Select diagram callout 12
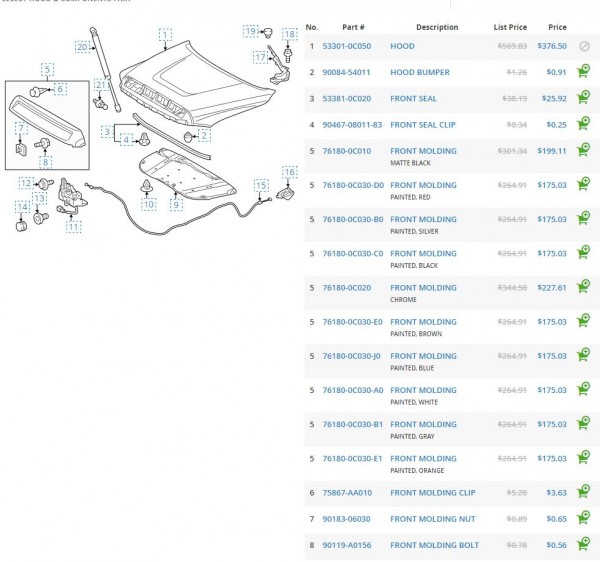Viewport: 600px width, 562px height. pyautogui.click(x=26, y=183)
